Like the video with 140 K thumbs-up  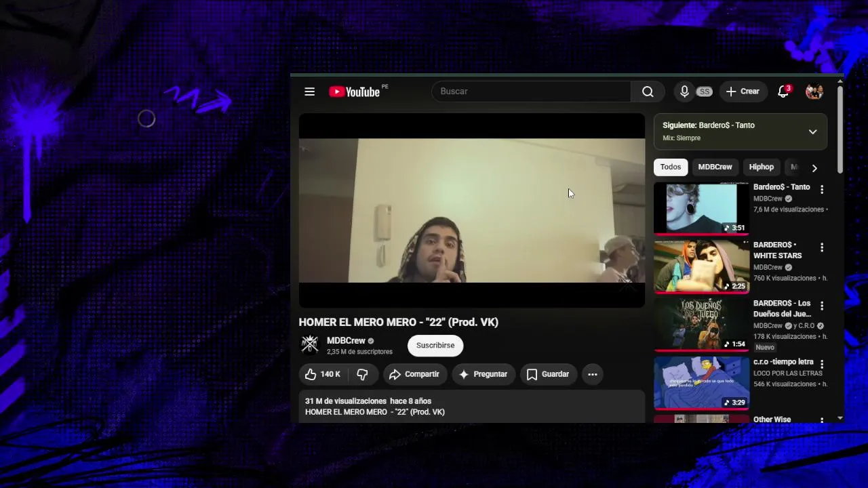(322, 374)
